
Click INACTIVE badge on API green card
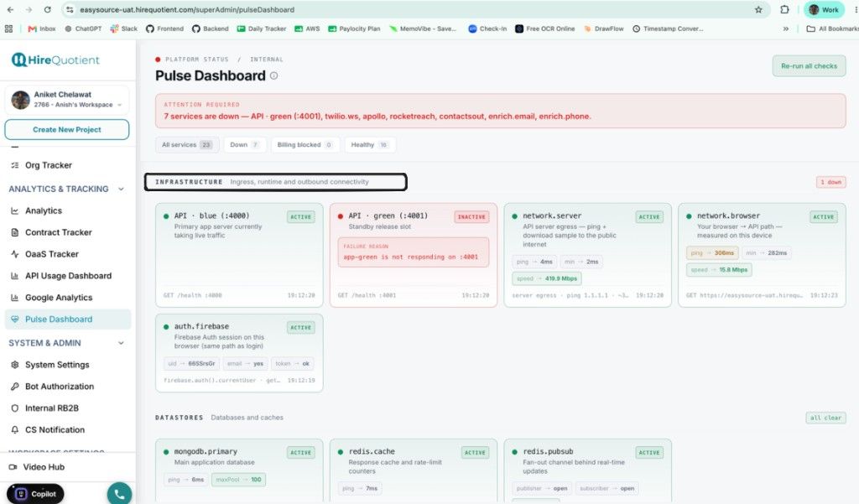tap(471, 217)
